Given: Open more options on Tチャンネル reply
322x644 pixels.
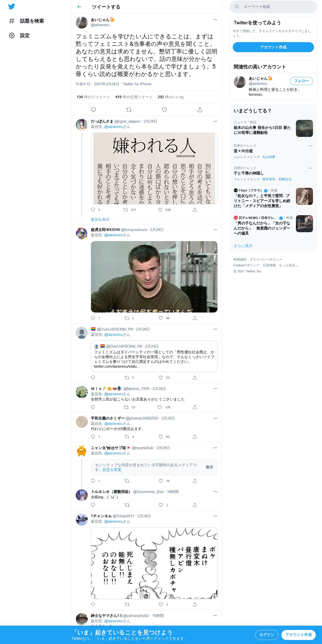Looking at the screenshot, I should pyautogui.click(x=215, y=516).
